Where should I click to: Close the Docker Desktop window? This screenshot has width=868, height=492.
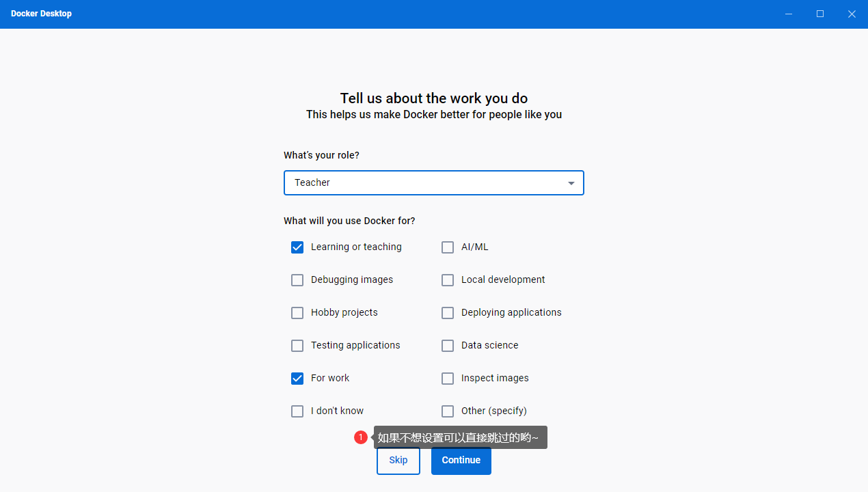pyautogui.click(x=852, y=14)
